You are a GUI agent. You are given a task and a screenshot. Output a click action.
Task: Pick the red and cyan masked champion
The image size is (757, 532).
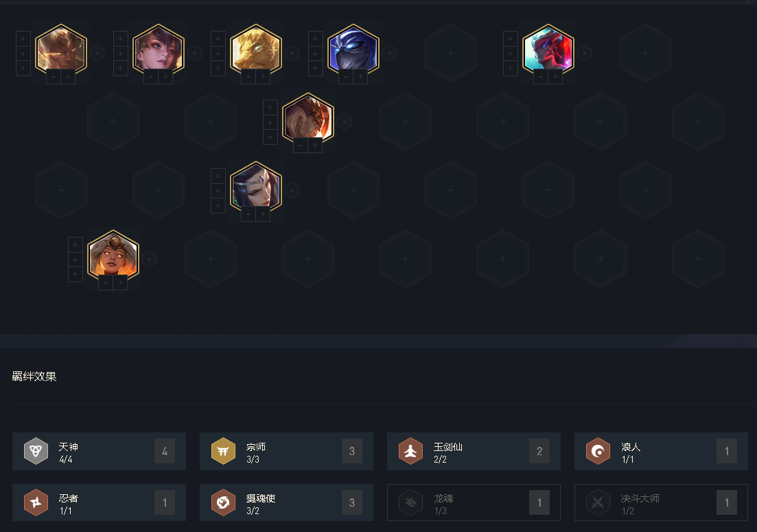click(x=548, y=50)
